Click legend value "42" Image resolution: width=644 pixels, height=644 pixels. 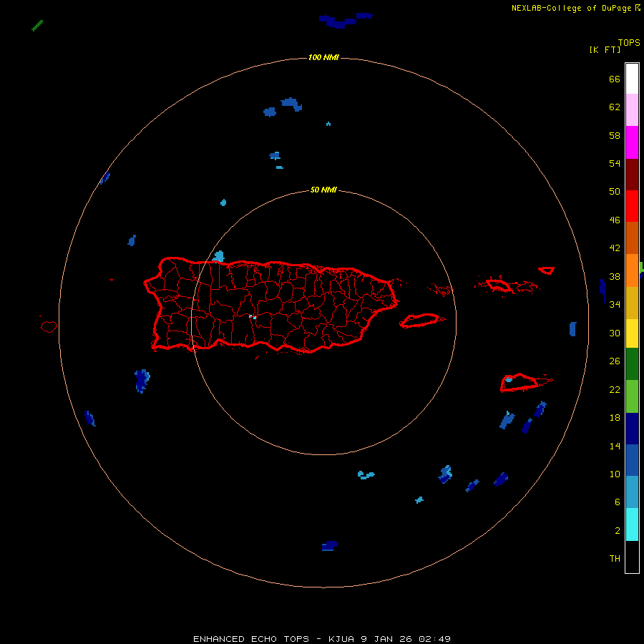click(x=615, y=248)
